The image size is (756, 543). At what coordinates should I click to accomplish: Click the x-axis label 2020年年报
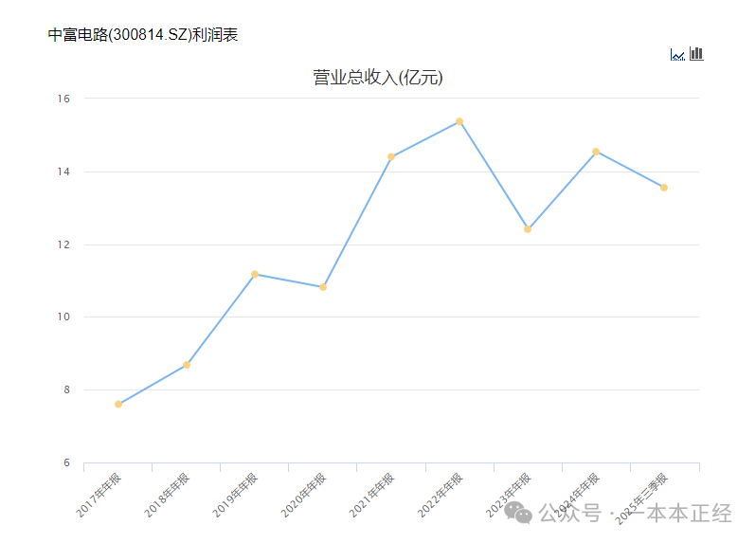303,496
